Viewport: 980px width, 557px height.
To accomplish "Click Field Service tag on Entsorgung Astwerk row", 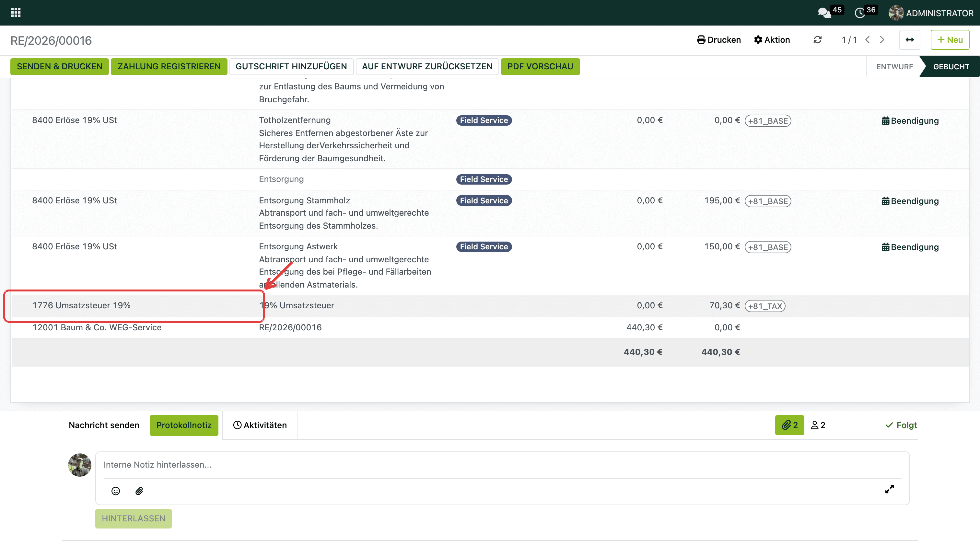I will point(484,247).
